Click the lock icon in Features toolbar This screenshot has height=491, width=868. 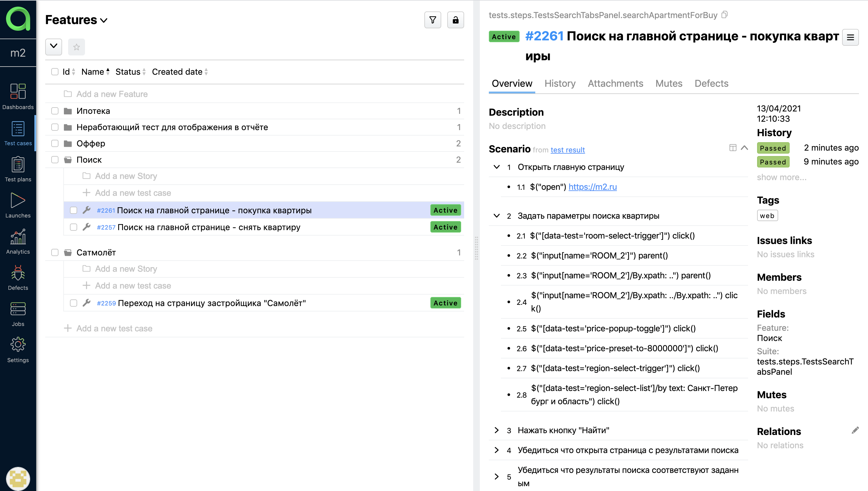tap(455, 20)
